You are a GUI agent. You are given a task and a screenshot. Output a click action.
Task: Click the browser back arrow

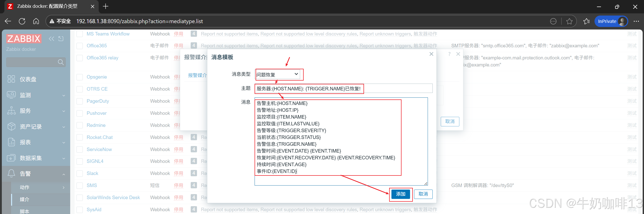click(8, 21)
